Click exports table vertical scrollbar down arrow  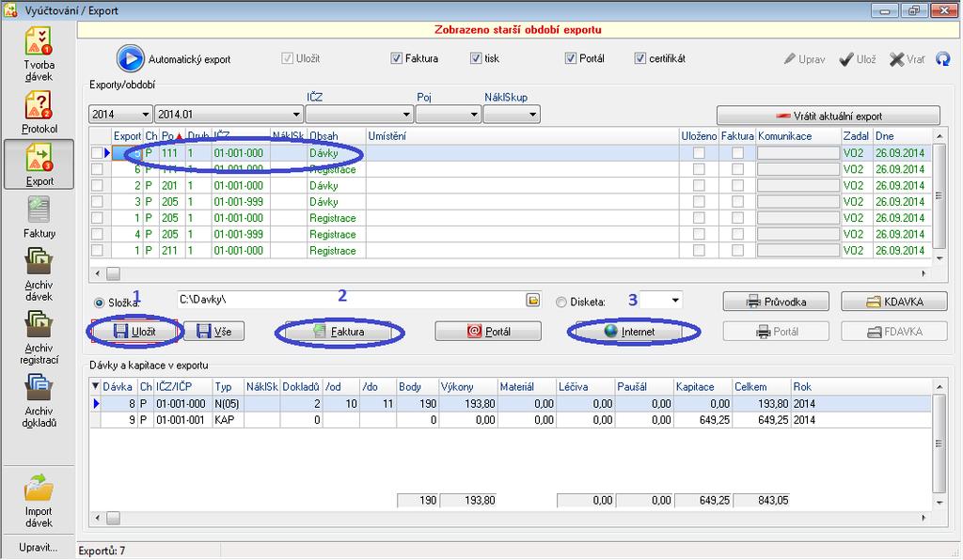pyautogui.click(x=939, y=258)
